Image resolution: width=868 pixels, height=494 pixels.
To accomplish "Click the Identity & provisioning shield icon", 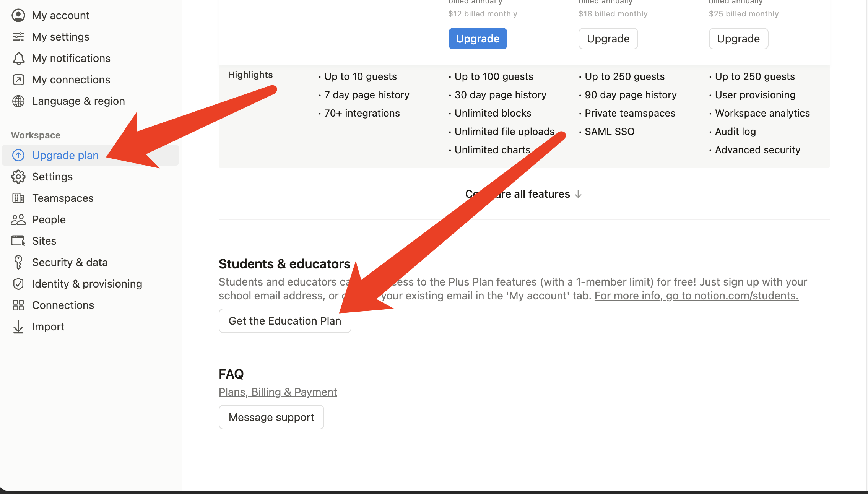I will [18, 284].
